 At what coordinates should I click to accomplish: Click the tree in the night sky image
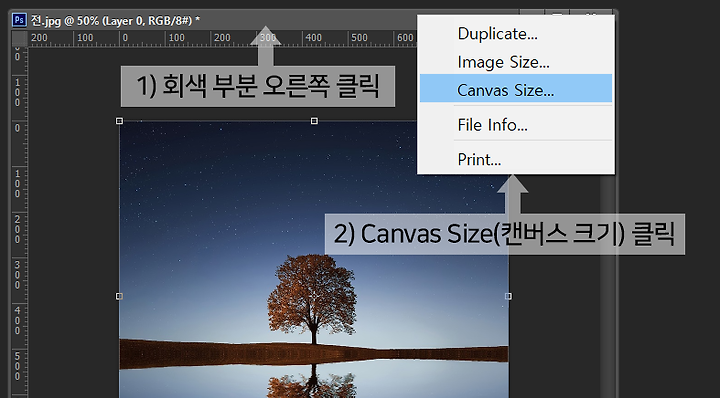312,298
